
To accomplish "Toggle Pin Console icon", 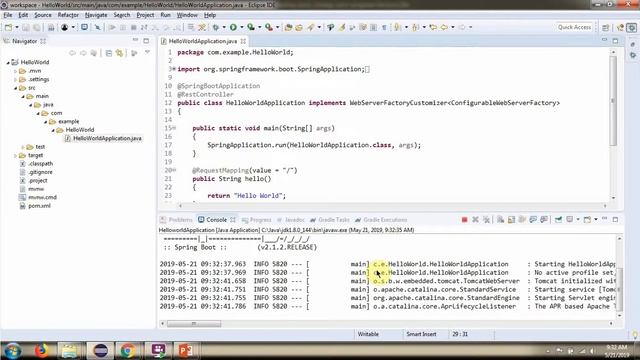I will [x=558, y=220].
